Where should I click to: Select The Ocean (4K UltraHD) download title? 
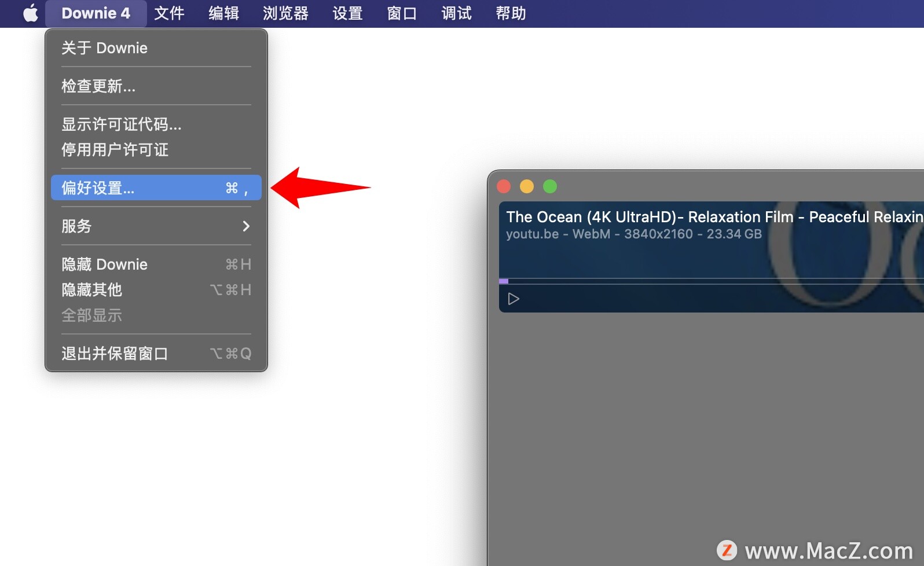pos(714,217)
